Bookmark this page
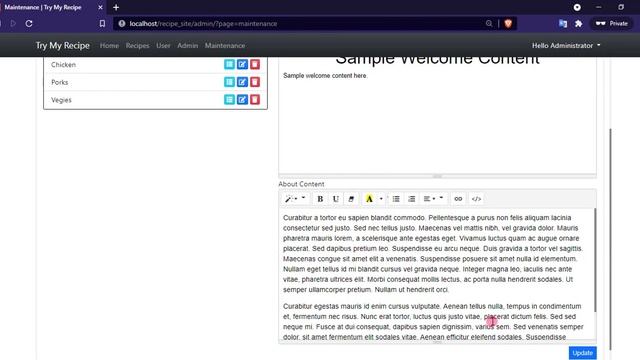This screenshot has width=640, height=360. click(102, 24)
